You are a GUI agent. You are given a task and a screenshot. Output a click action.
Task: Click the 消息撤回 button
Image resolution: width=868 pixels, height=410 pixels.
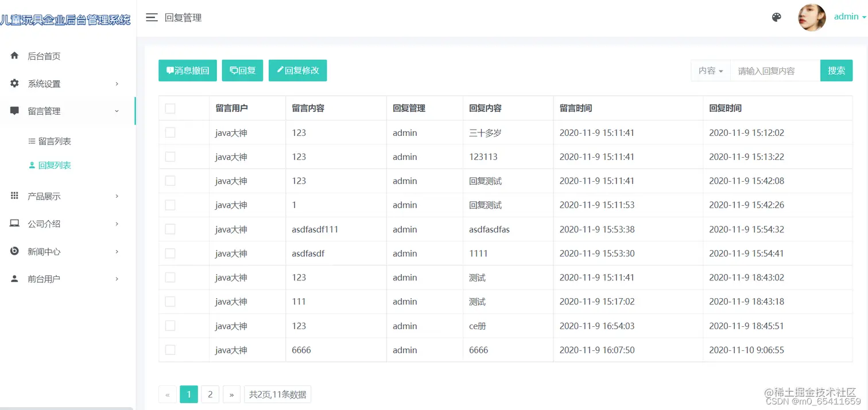click(188, 71)
